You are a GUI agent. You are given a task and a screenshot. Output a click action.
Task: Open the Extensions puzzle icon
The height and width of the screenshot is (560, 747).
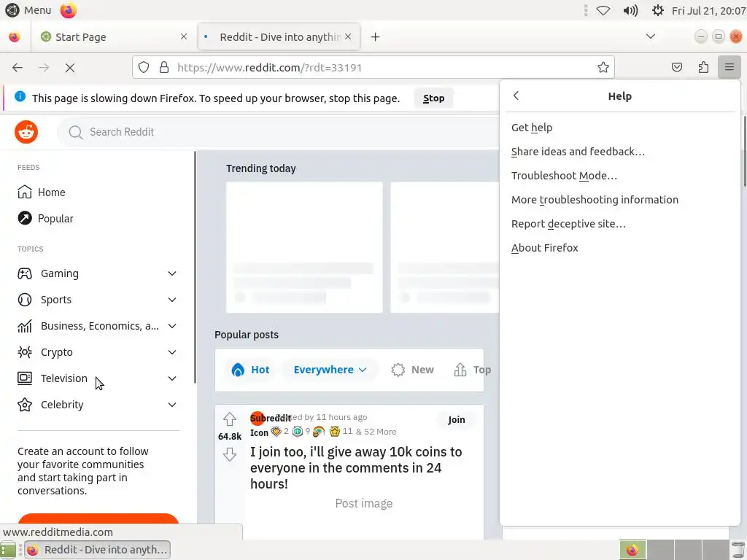703,68
